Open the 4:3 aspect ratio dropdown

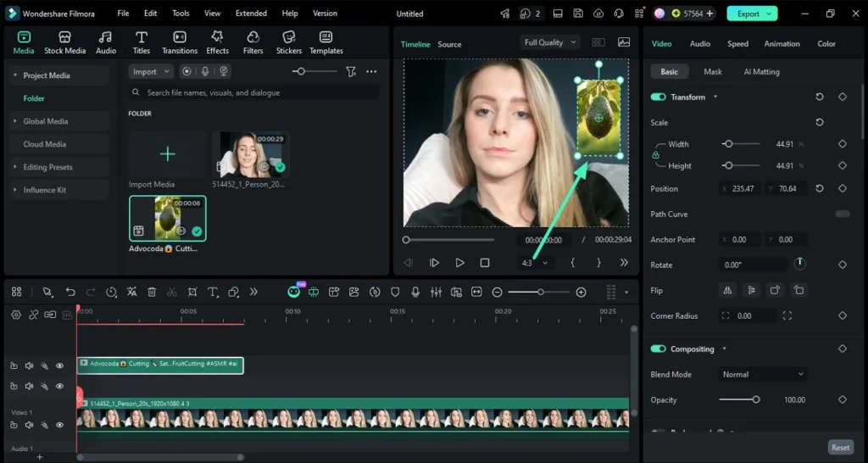tap(534, 263)
